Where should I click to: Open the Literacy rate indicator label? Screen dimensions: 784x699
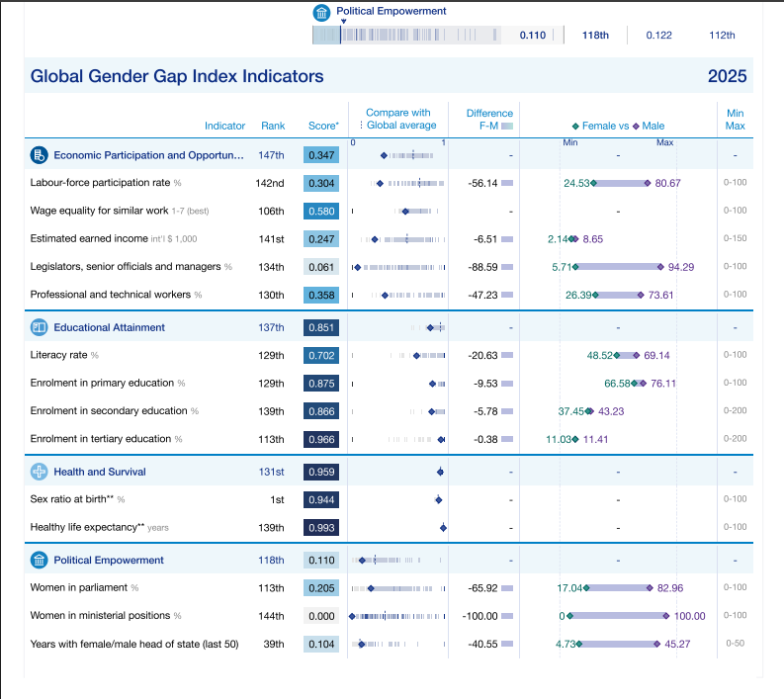tap(59, 355)
